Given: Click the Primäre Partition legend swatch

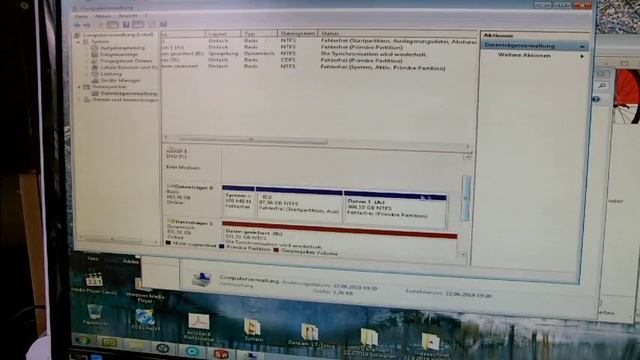Looking at the screenshot, I should pos(222,247).
